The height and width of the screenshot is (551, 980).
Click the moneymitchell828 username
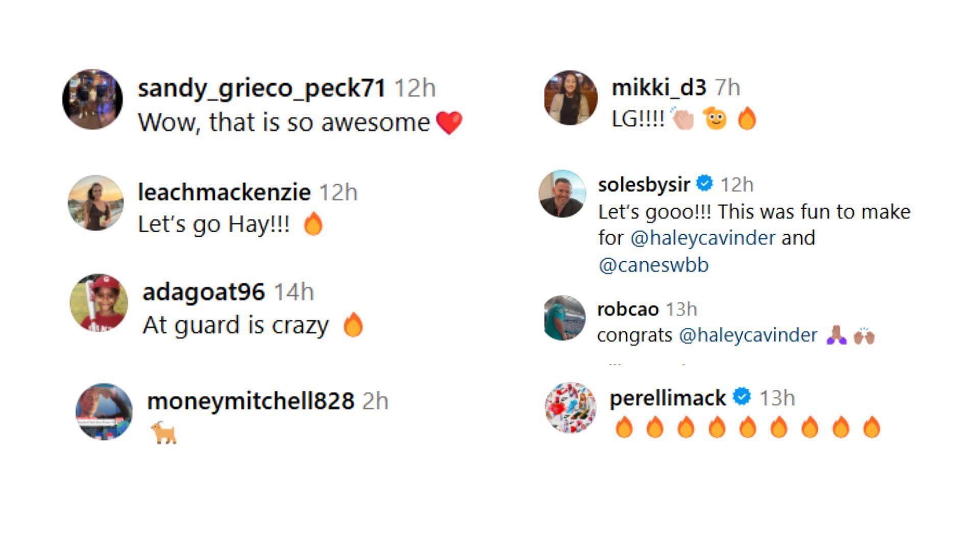251,401
